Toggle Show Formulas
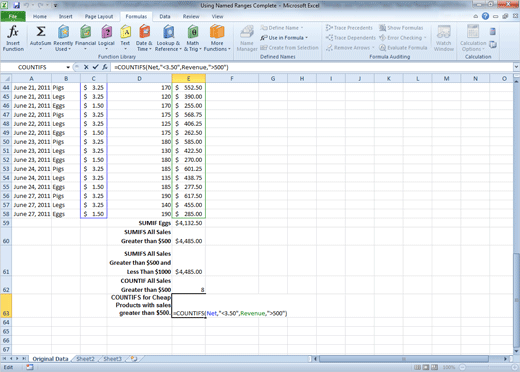The width and height of the screenshot is (520, 372). pyautogui.click(x=401, y=28)
